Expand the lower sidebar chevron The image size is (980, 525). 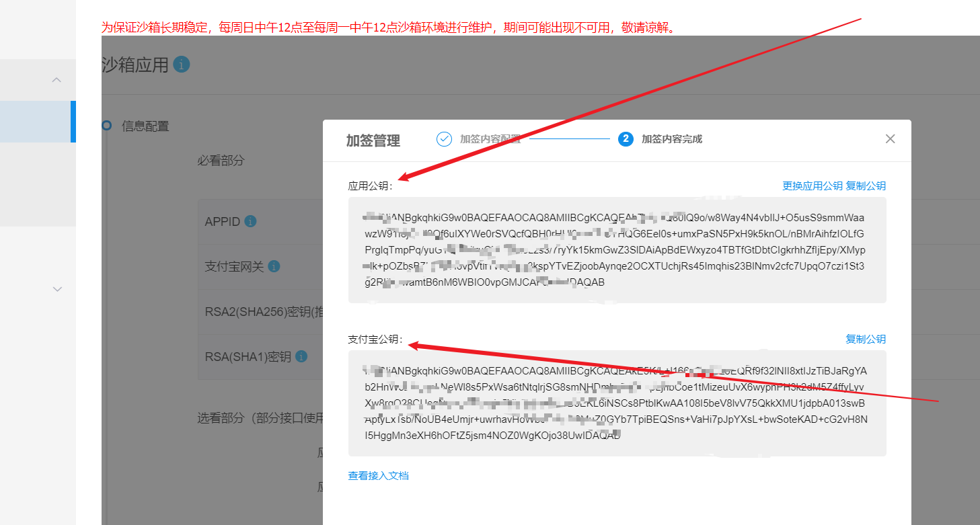pos(56,288)
